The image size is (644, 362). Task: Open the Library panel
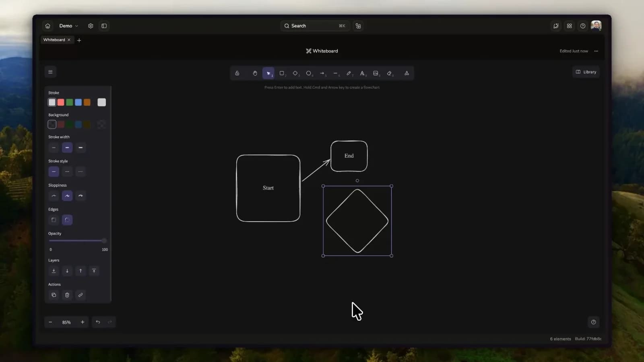tap(586, 72)
